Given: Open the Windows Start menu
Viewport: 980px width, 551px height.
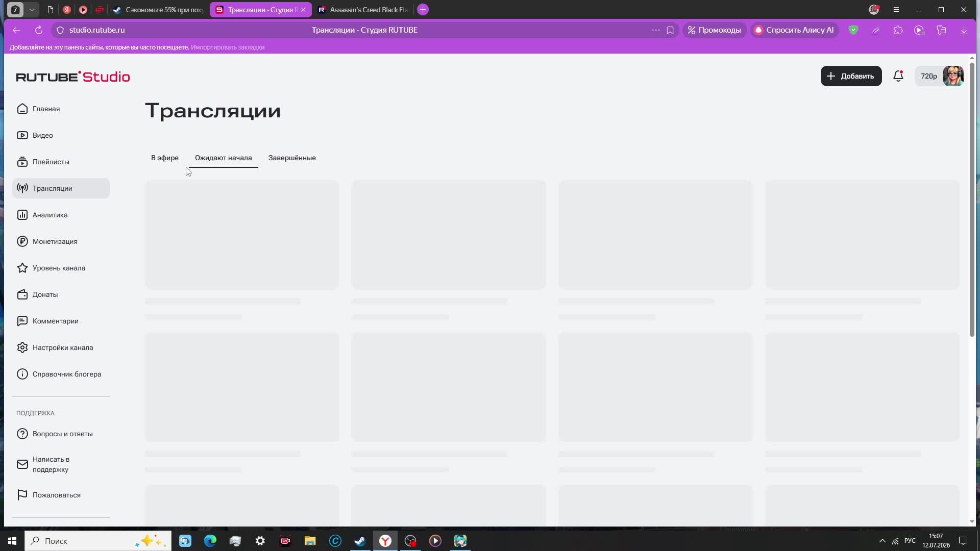Looking at the screenshot, I should click(12, 541).
